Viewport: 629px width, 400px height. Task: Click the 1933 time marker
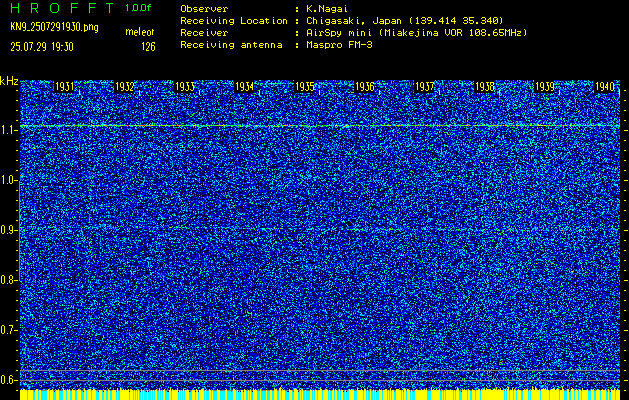coord(185,87)
